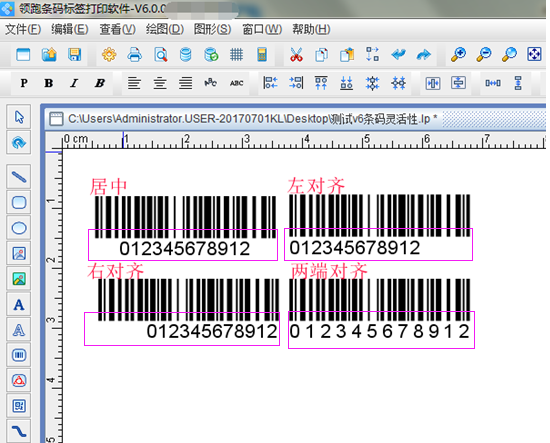Select the picture frame image tool

(x=19, y=253)
